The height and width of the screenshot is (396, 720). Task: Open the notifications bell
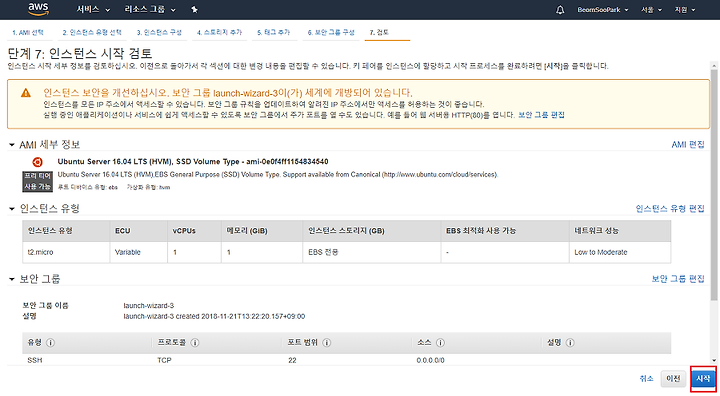tap(560, 10)
